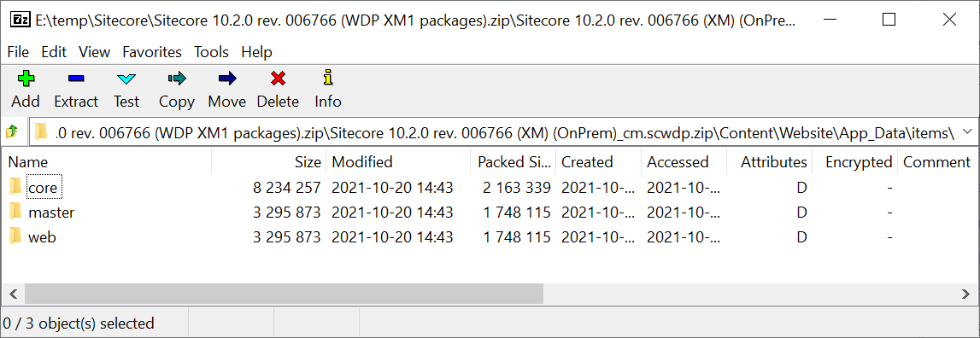Screen dimensions: 980x338
Task: Go up one folder level icon
Action: point(12,131)
